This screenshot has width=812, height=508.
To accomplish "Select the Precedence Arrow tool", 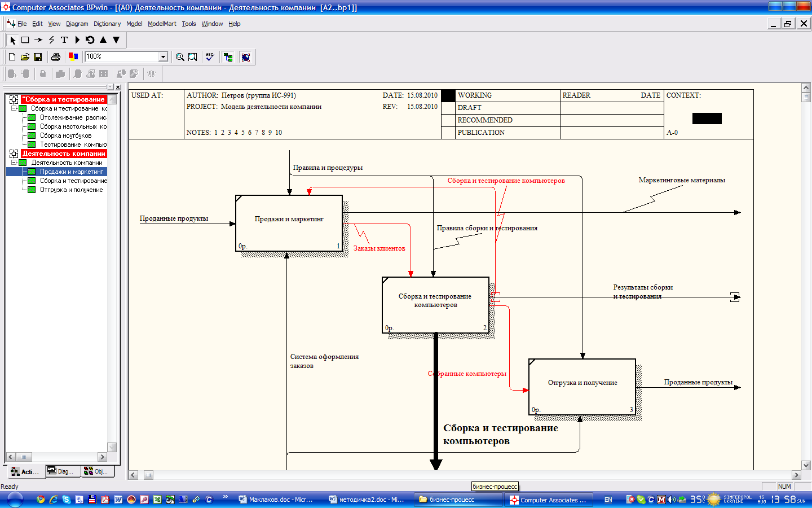I will (38, 40).
